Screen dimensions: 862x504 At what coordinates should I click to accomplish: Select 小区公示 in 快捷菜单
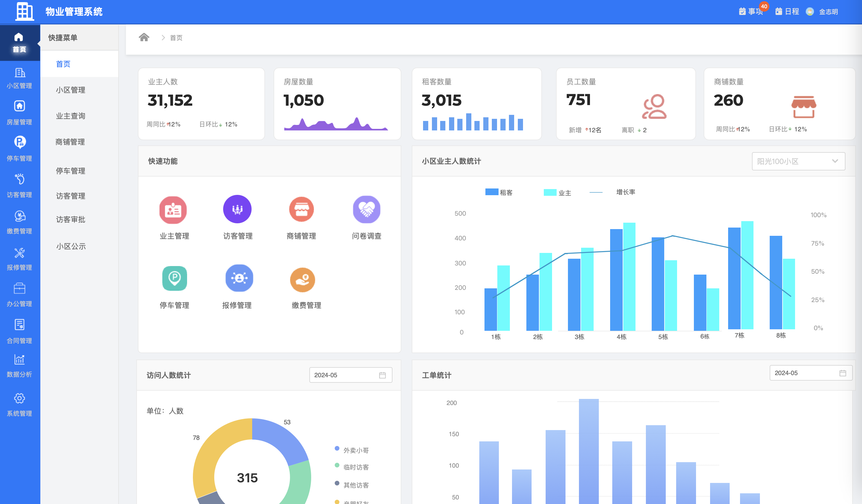point(71,246)
